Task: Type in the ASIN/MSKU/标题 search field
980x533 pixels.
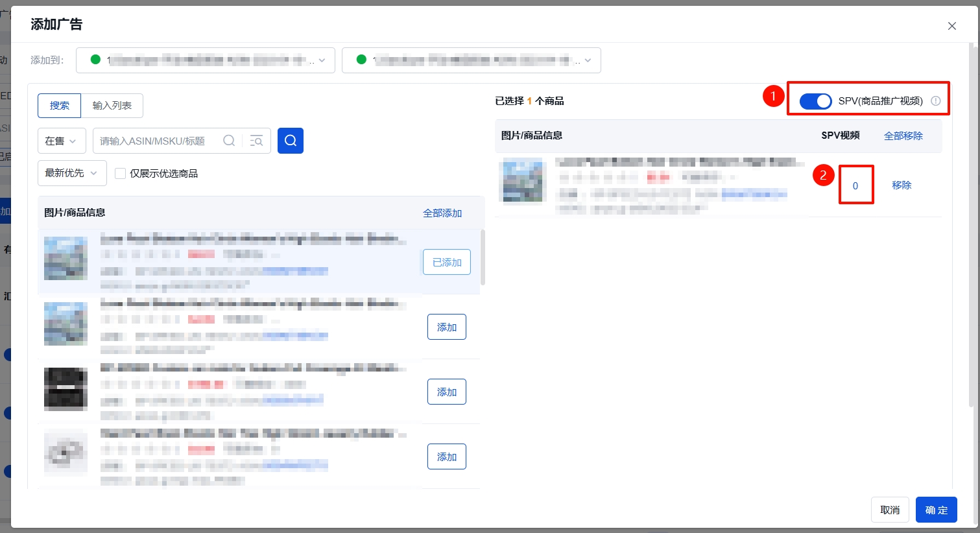Action: click(156, 141)
